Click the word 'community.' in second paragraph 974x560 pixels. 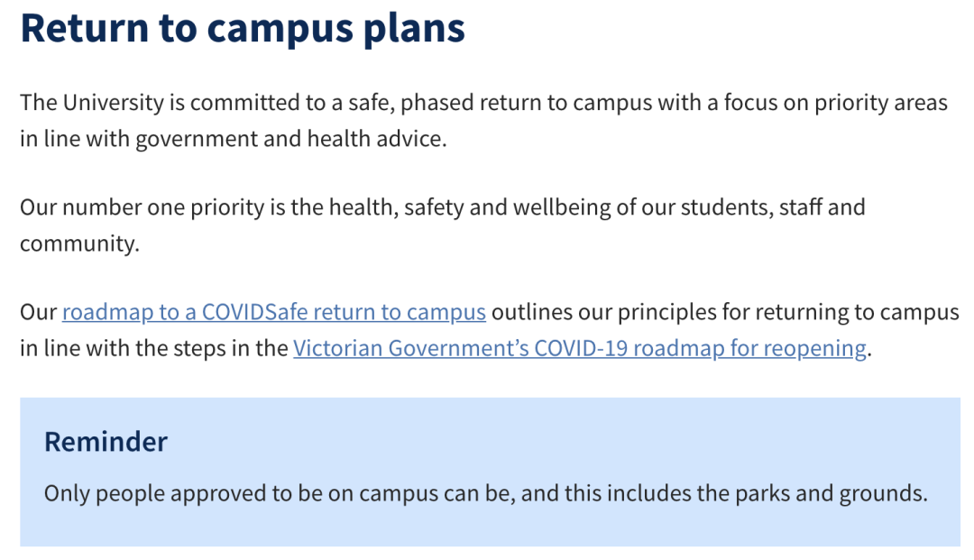coord(79,243)
